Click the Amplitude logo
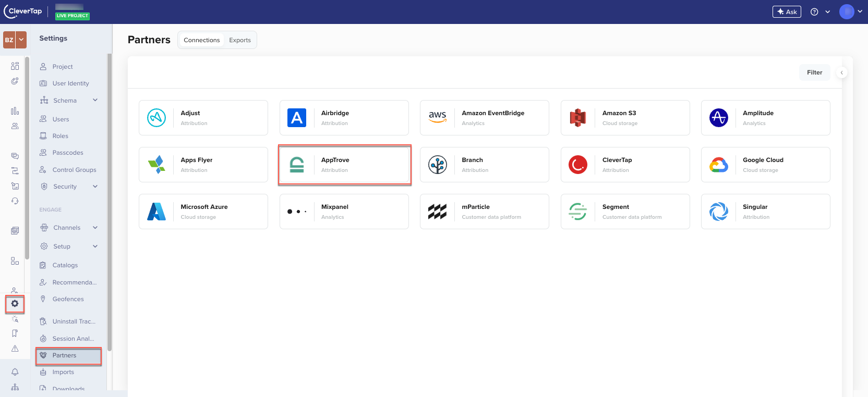Image resolution: width=868 pixels, height=397 pixels. (719, 118)
